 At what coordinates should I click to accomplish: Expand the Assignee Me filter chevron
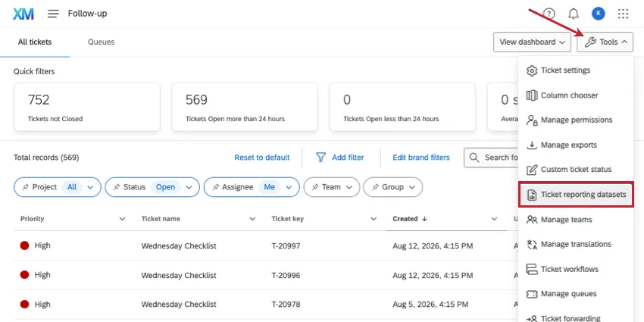(x=289, y=187)
